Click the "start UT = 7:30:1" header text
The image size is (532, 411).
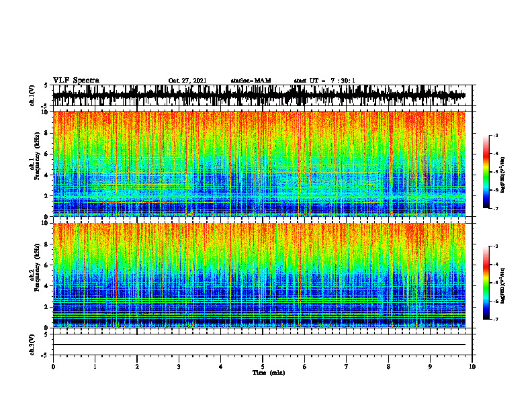click(x=324, y=81)
